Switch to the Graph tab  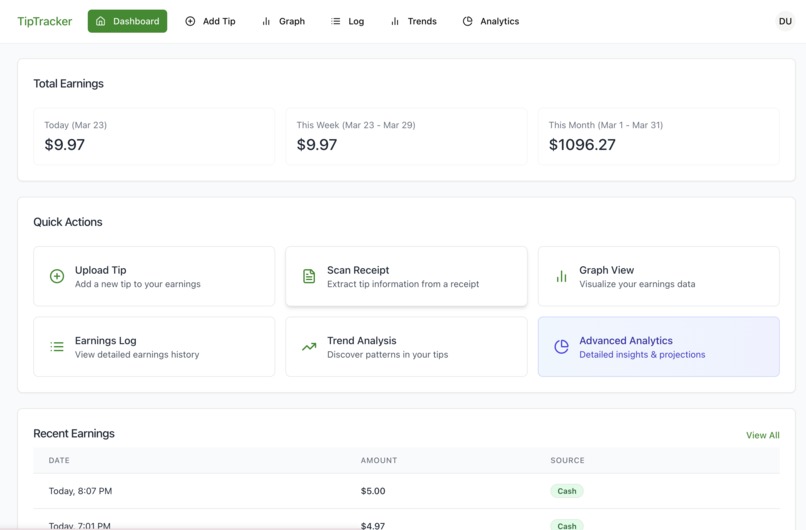pos(283,21)
